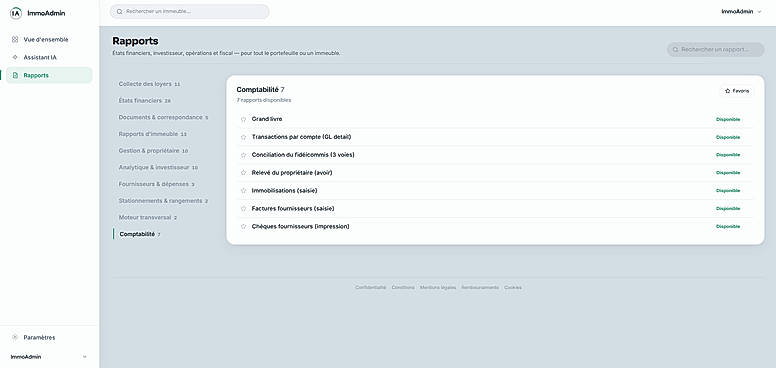Viewport: 776px width, 368px height.
Task: Click the Paramètres gear icon
Action: 15,337
